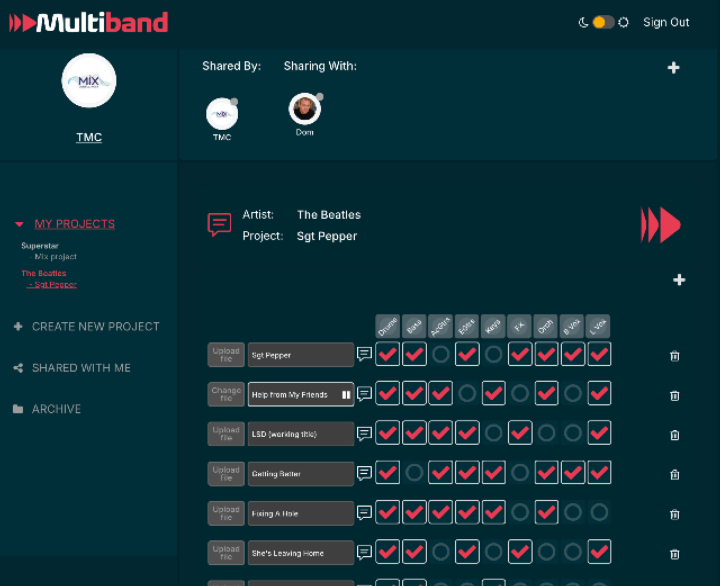The width and height of the screenshot is (720, 586).
Task: Click the Multiband logo
Action: pos(89,23)
